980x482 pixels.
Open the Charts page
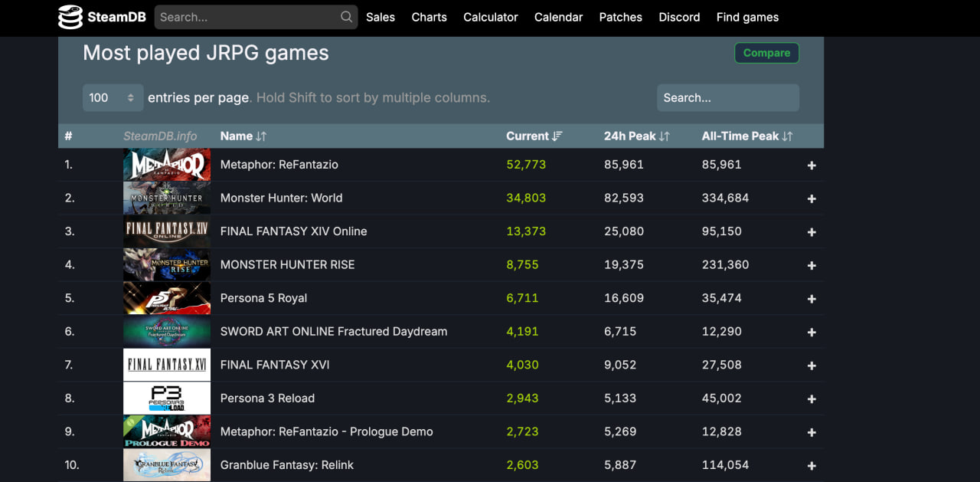429,17
